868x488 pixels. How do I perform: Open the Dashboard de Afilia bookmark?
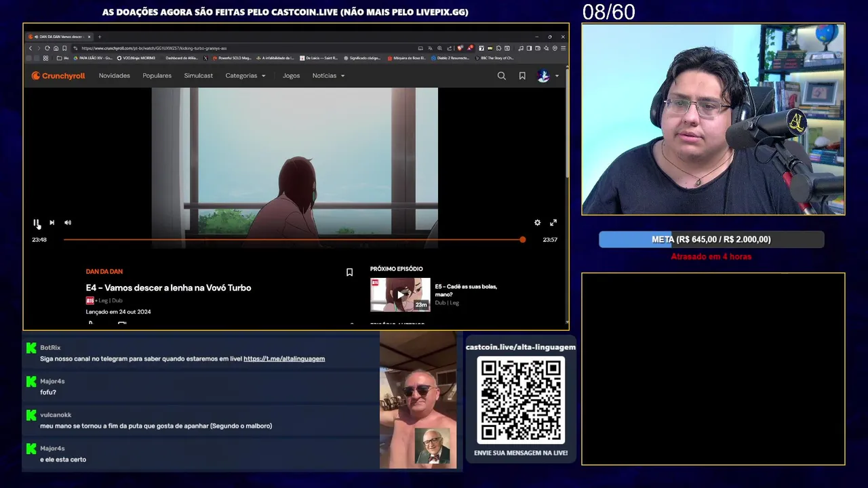[182, 58]
